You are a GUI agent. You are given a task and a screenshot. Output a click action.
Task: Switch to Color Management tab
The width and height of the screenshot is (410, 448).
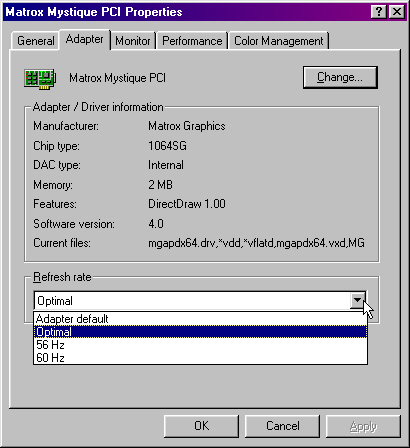coord(279,41)
